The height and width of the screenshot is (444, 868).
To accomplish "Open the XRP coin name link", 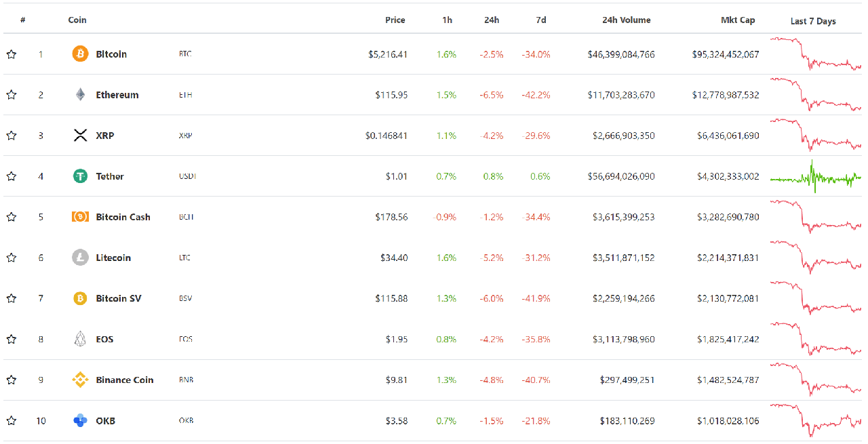I will (x=105, y=136).
